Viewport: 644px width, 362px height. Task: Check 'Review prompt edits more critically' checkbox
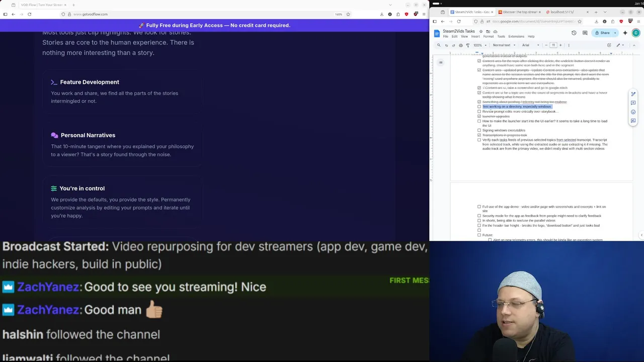479,112
